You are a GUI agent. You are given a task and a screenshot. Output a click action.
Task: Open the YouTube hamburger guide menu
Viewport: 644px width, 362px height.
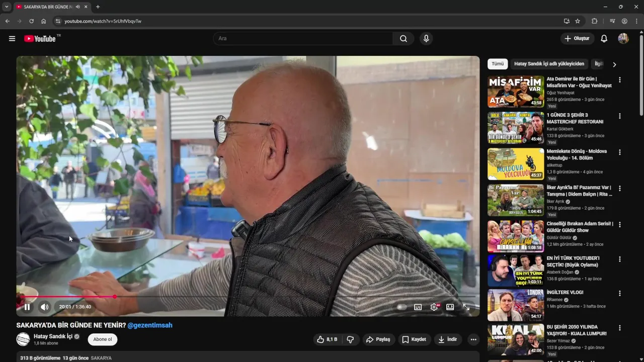[12, 39]
